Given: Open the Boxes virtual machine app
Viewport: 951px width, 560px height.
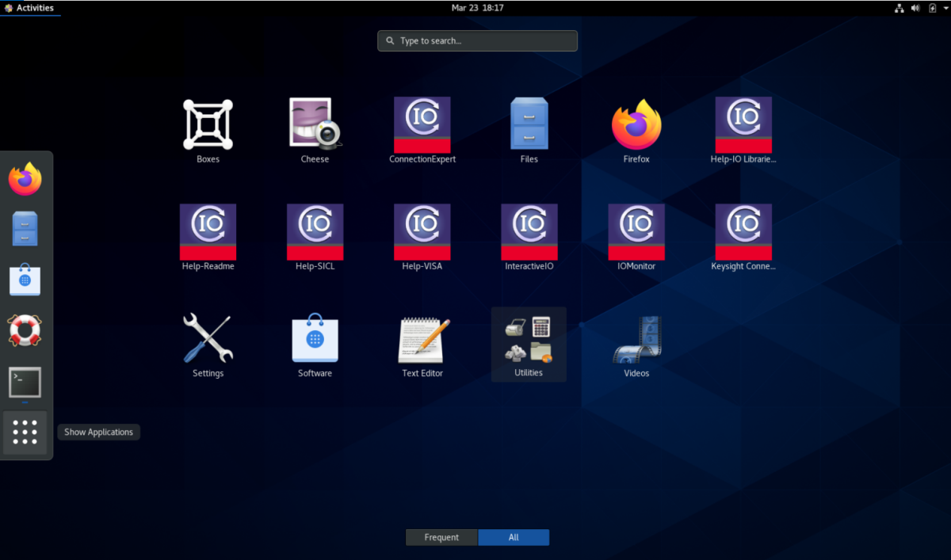Looking at the screenshot, I should pos(208,125).
